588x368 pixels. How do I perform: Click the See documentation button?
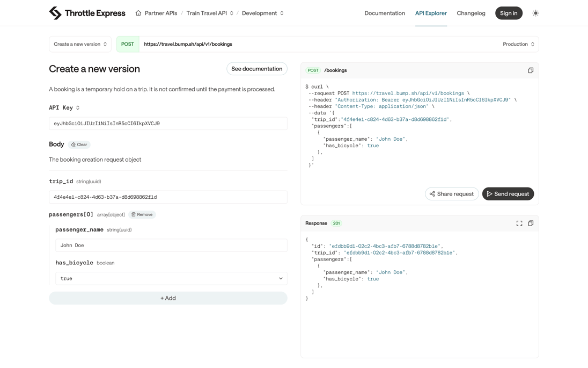click(256, 69)
